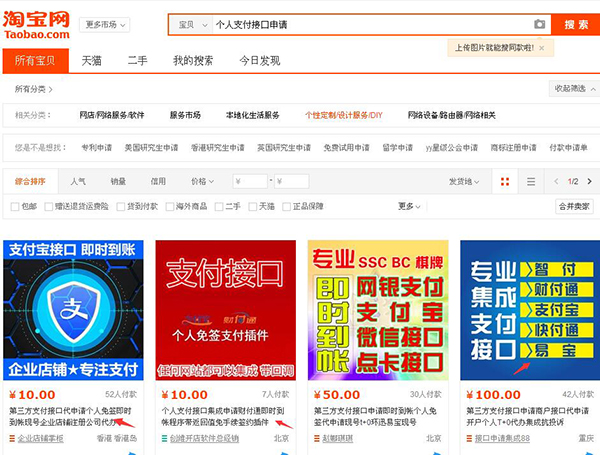Open 专业 SSC BC 棋牌 product image
Screen dimensions: 600x455
click(378, 310)
